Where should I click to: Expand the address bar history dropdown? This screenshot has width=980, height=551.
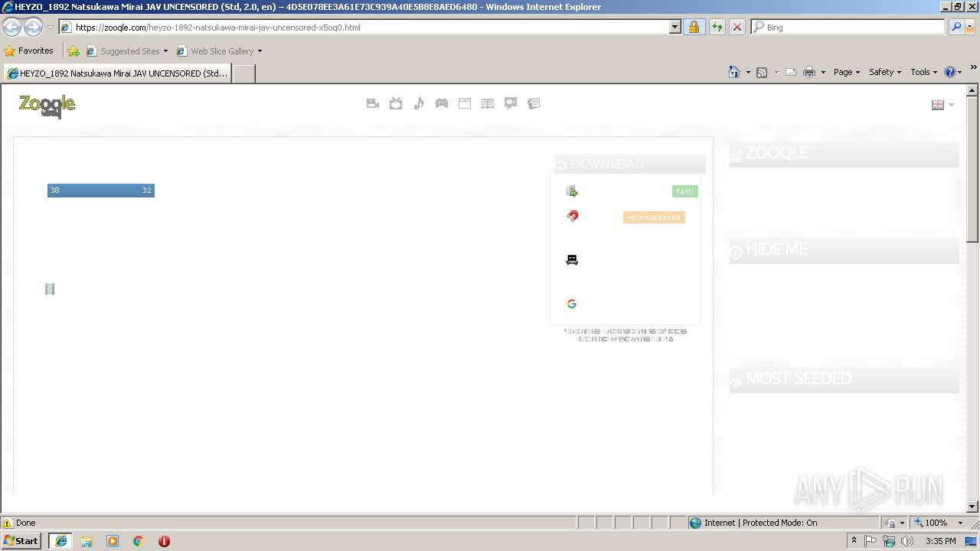(675, 27)
